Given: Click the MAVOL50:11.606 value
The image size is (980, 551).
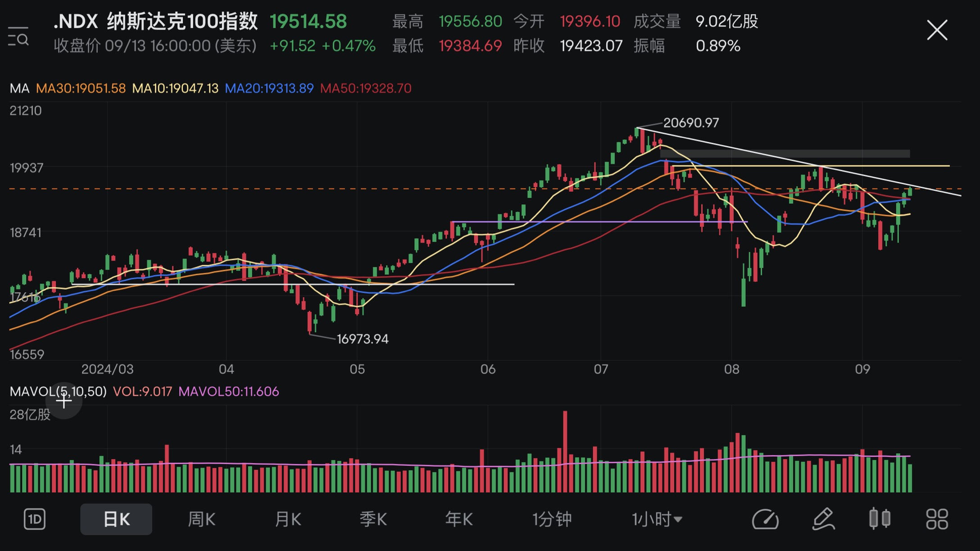Looking at the screenshot, I should click(x=229, y=391).
